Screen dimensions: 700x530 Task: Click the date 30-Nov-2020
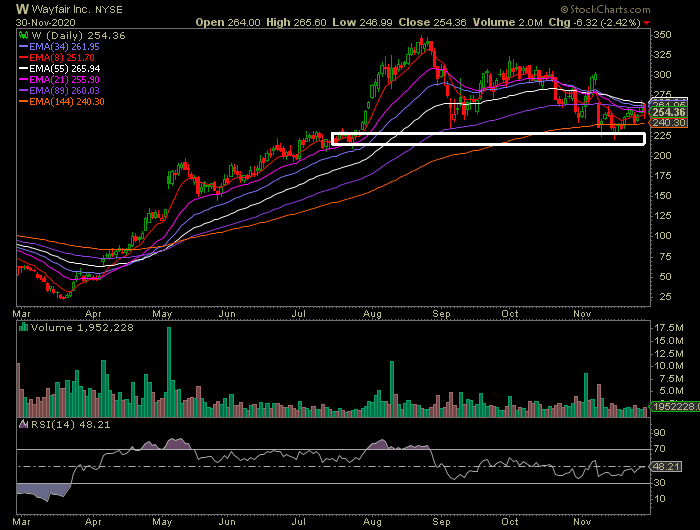46,22
